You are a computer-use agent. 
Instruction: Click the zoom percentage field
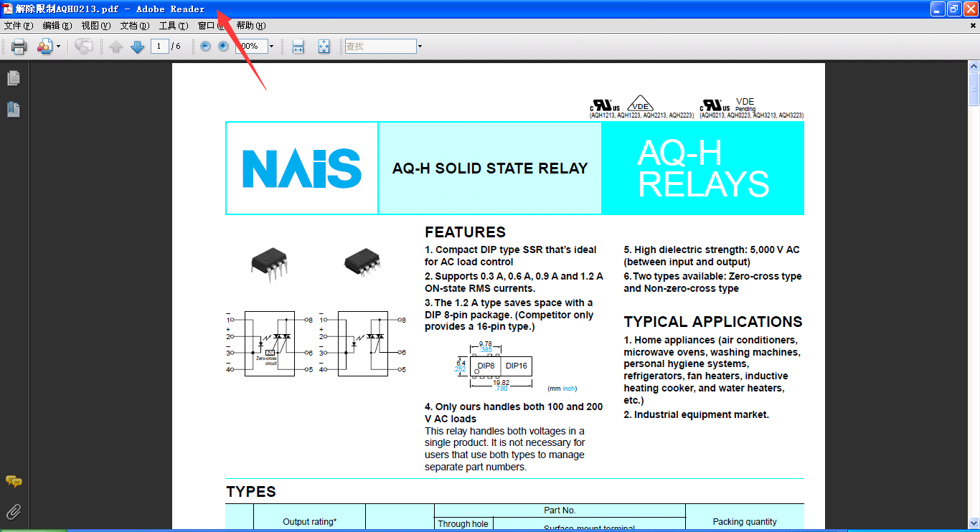point(251,47)
